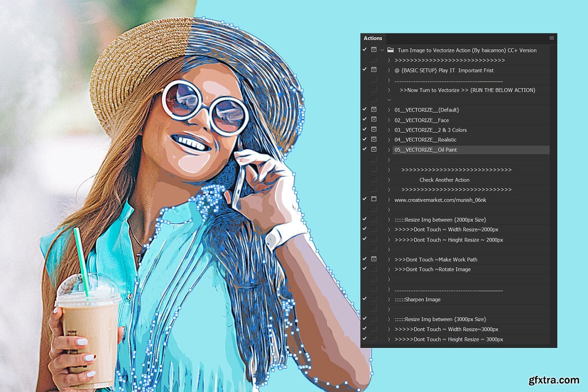Uncheck the Rotate Image action checkmark

point(364,269)
